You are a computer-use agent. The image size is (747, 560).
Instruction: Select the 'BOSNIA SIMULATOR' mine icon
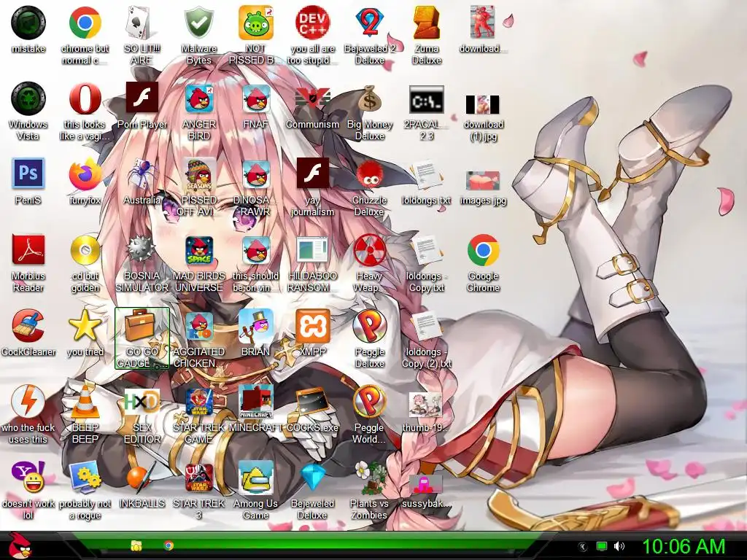pyautogui.click(x=142, y=250)
